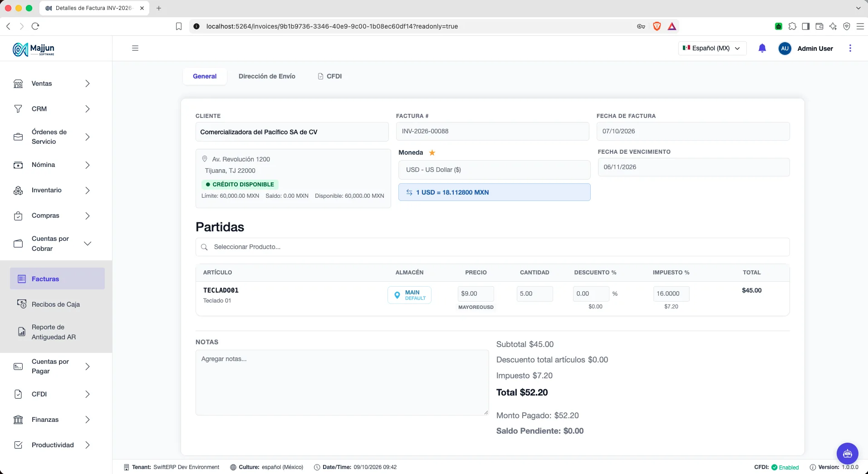
Task: Click the Seleccionar Producto search field
Action: point(492,247)
